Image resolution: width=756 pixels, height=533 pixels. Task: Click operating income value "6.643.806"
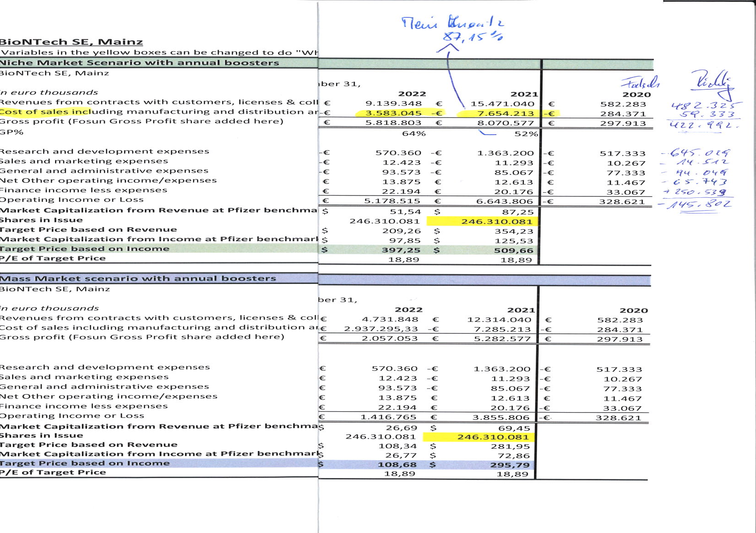(x=505, y=201)
